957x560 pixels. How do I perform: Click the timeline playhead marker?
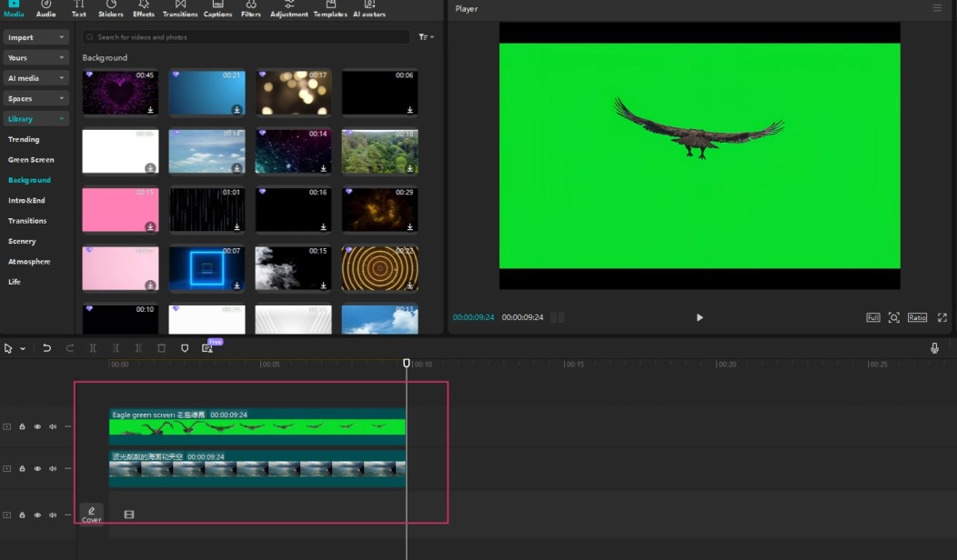(407, 363)
